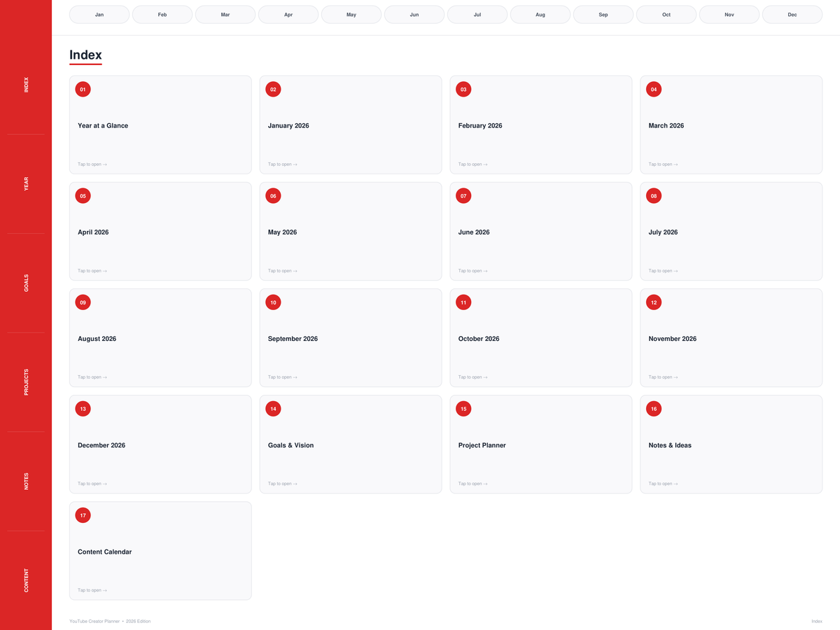Open the March 2026 card

click(x=731, y=125)
